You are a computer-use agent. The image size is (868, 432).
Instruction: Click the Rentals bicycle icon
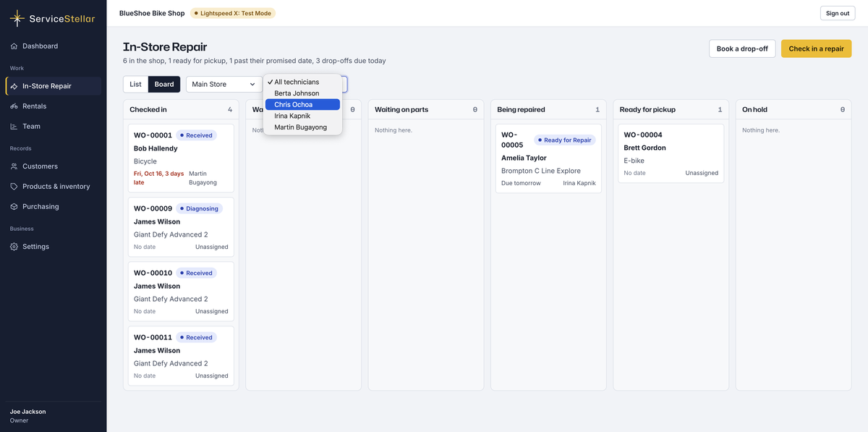point(14,106)
